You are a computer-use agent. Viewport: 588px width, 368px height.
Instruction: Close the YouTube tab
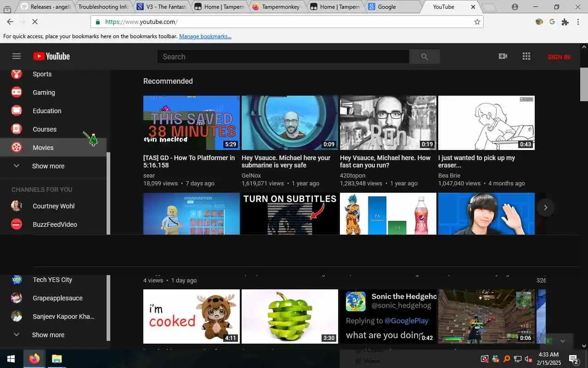point(473,7)
